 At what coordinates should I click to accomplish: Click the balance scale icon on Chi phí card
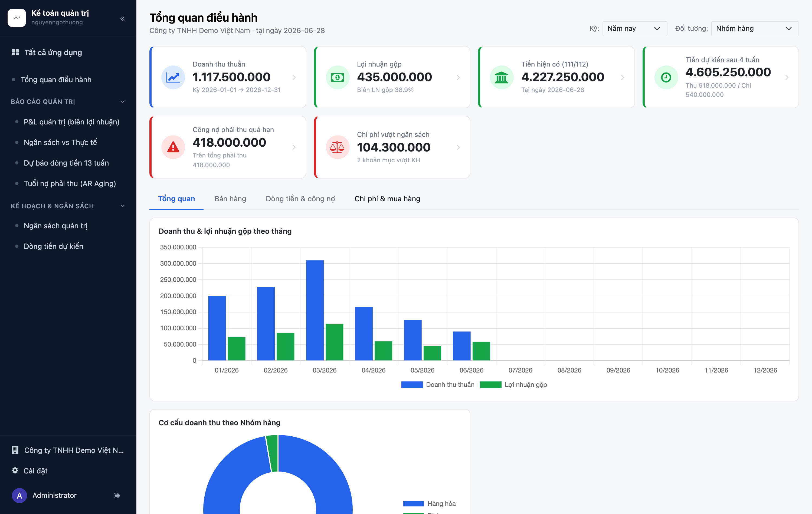pyautogui.click(x=337, y=147)
